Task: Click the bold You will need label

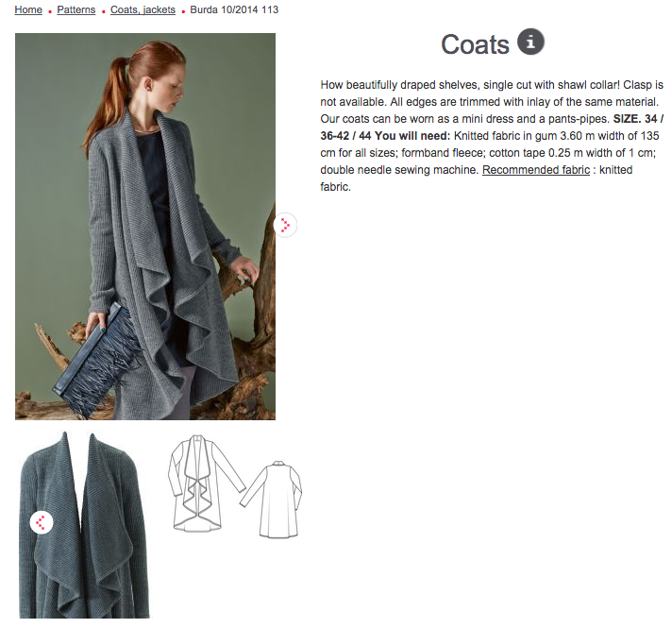Action: click(x=412, y=136)
